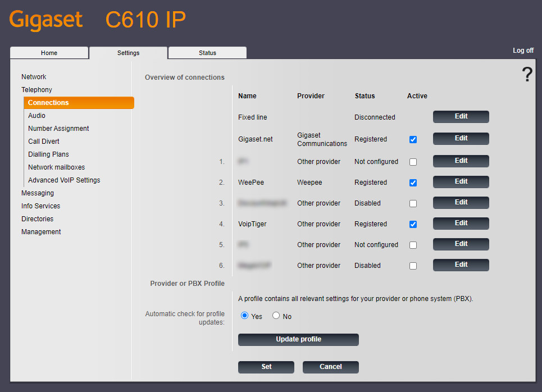
Task: Open Advanced VoIP Settings
Action: pos(64,180)
